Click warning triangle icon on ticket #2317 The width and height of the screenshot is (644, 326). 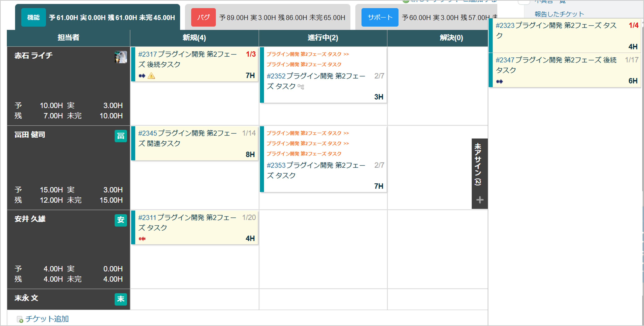[151, 75]
